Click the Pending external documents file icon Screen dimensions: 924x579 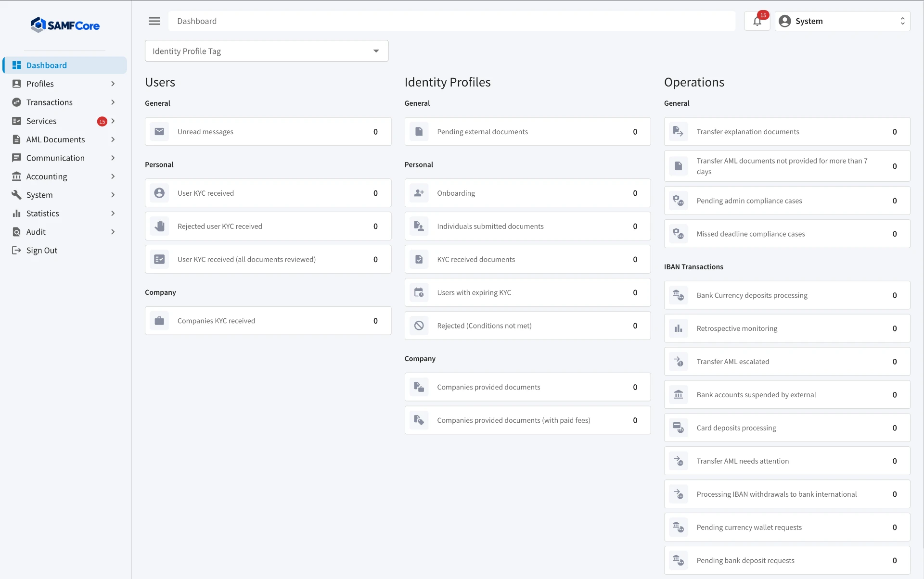point(419,132)
